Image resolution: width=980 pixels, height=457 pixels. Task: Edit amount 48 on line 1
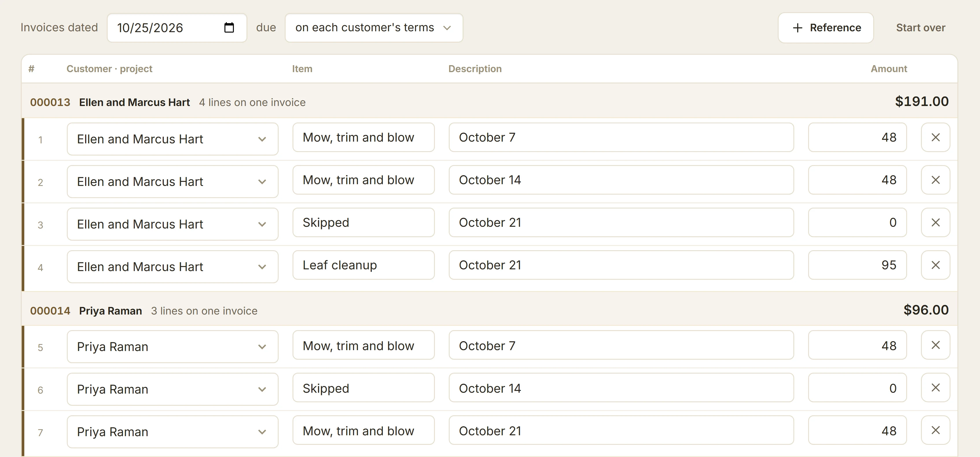tap(858, 138)
